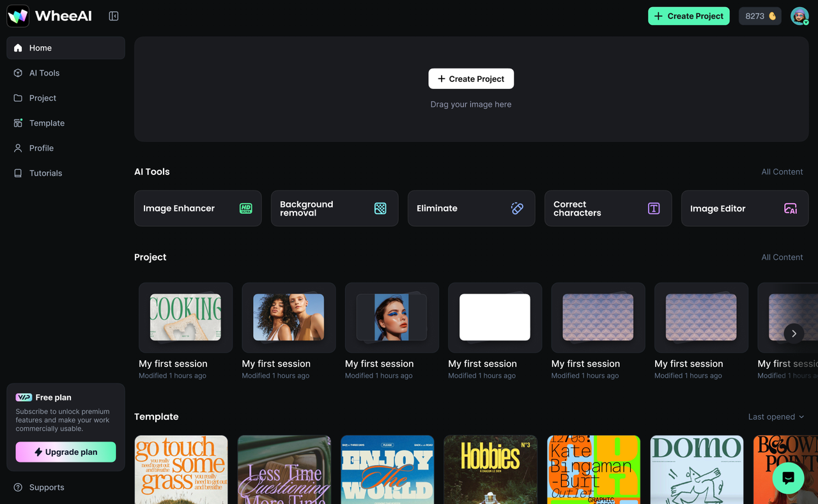
Task: Click the Upgrade plan button
Action: [66, 452]
